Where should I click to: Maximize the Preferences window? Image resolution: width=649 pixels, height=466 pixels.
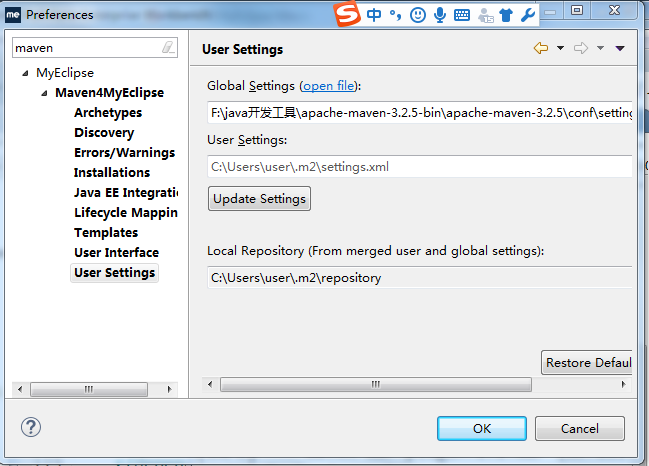(577, 10)
